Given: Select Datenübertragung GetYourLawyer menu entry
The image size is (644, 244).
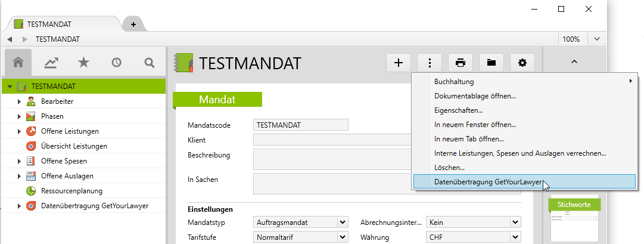Looking at the screenshot, I should [x=524, y=181].
